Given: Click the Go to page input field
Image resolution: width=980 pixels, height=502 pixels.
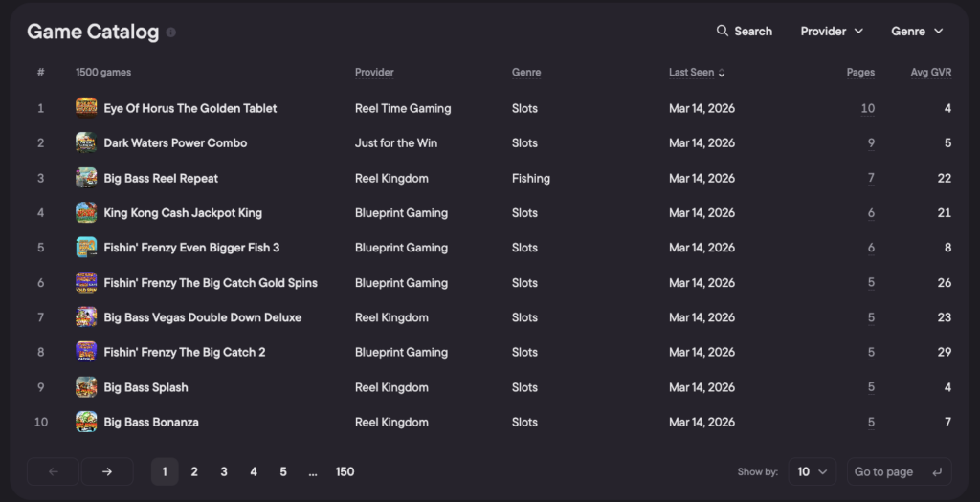Looking at the screenshot, I should (883, 471).
